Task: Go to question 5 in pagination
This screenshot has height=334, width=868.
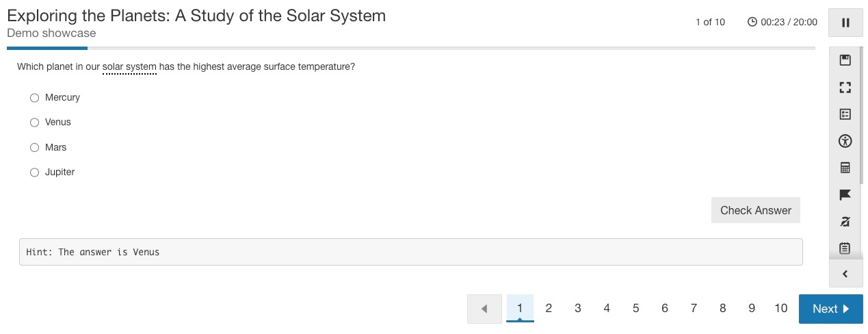Action: (635, 309)
